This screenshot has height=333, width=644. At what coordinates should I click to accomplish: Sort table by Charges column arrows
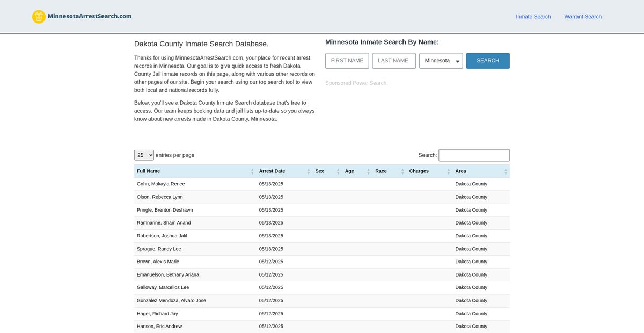(449, 171)
